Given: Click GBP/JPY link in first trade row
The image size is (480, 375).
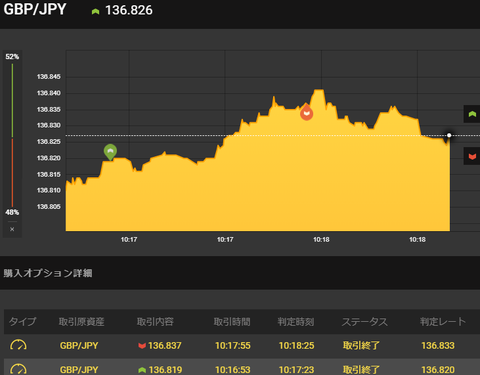Looking at the screenshot, I should pyautogui.click(x=79, y=346).
